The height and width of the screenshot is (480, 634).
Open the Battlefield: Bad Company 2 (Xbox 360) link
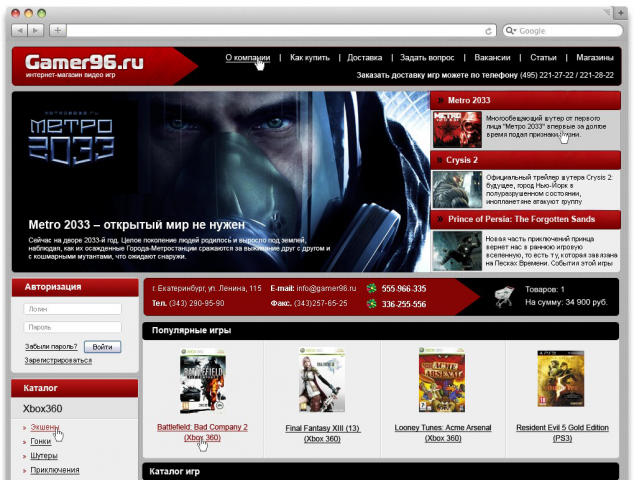tap(202, 432)
